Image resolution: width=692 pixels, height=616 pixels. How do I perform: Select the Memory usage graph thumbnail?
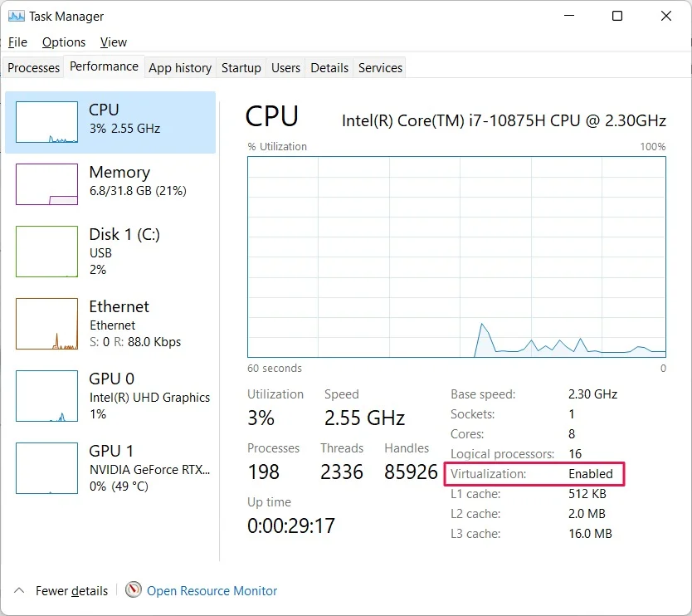point(46,184)
